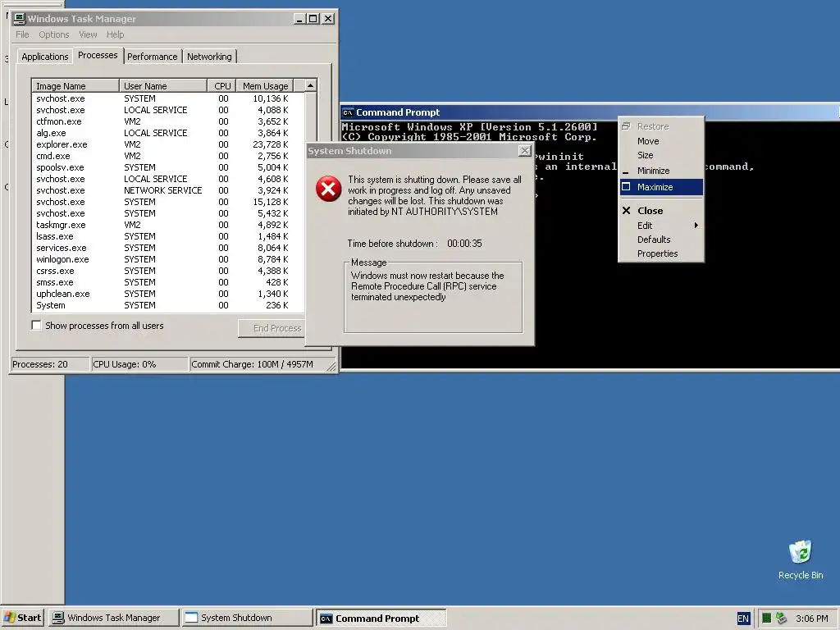Click the End Process button

[x=272, y=328]
